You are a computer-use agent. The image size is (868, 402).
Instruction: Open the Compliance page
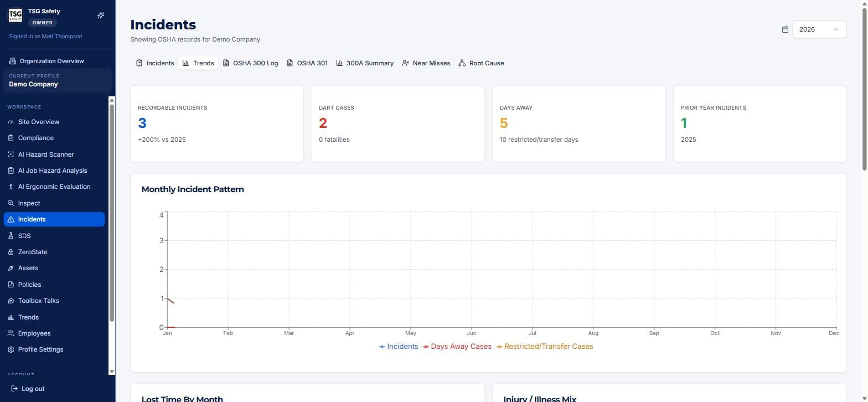click(54, 138)
